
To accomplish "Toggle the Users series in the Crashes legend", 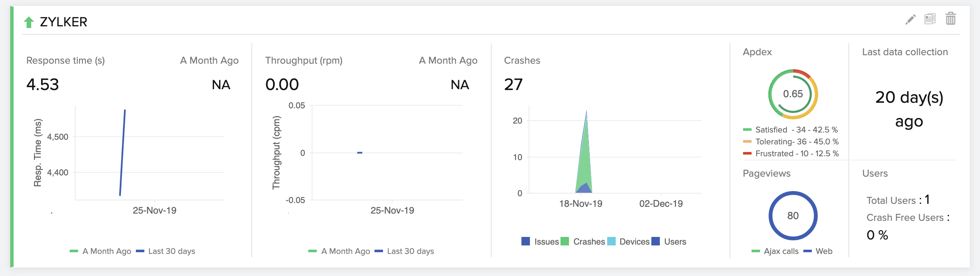I will (x=669, y=242).
